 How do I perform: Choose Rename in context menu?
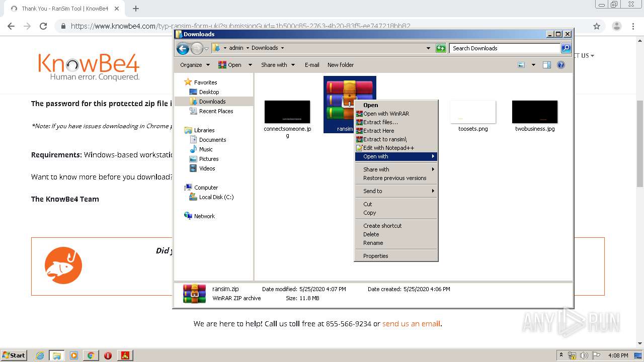396,243
